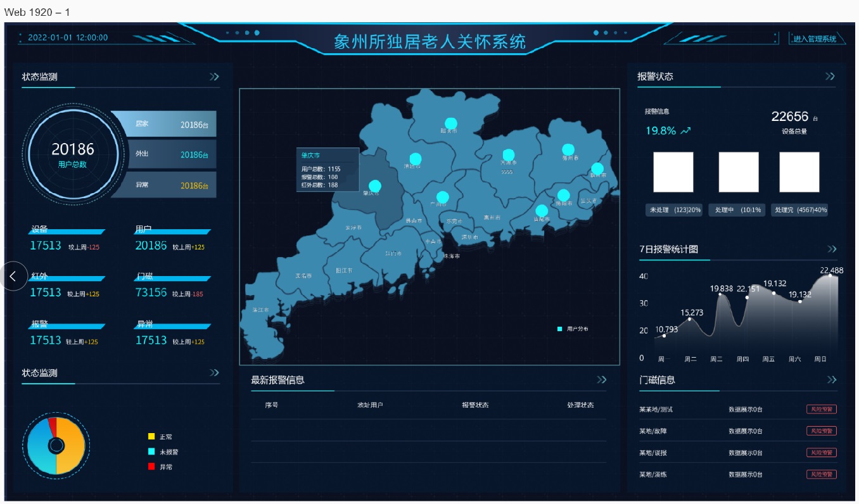Click the trend arrow beside 19.8%
Viewport: 859px width, 504px height.
(x=685, y=131)
